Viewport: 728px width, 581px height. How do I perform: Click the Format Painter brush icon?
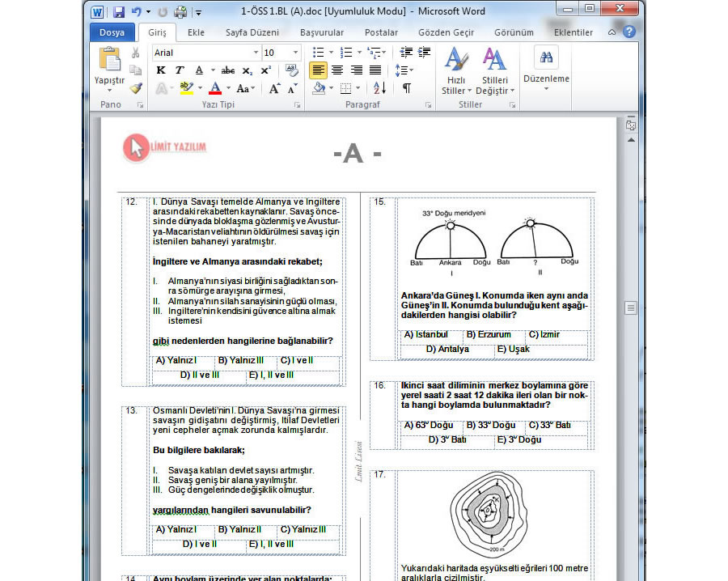(x=135, y=88)
